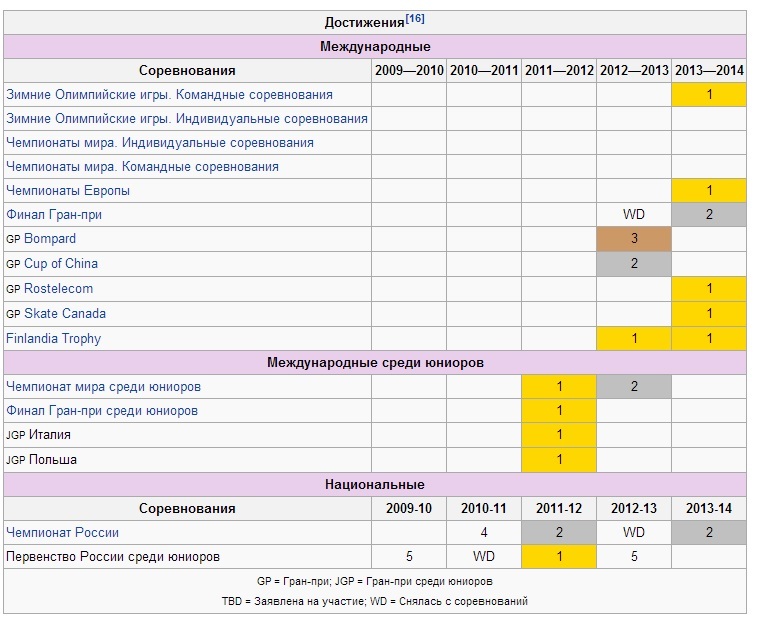Select the 2009—2010 column header

pos(409,71)
